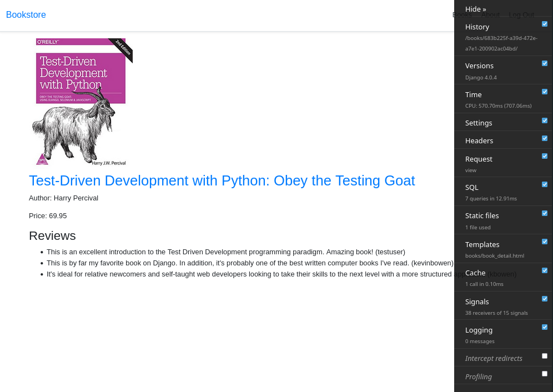553x392 pixels.
Task: Open the Time panel
Action: 473,94
